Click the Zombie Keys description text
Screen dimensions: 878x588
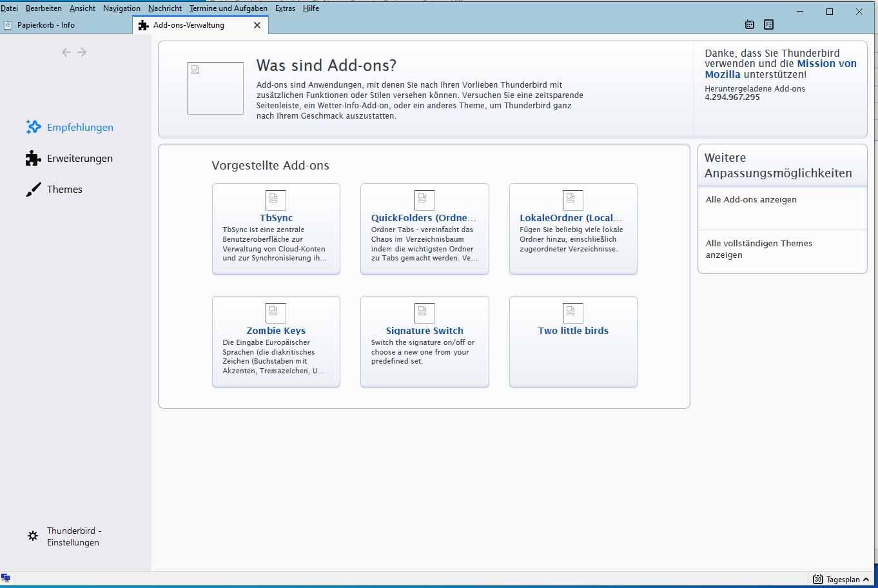tap(274, 357)
